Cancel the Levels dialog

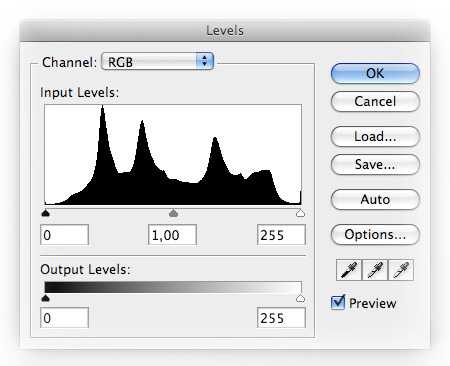375,101
